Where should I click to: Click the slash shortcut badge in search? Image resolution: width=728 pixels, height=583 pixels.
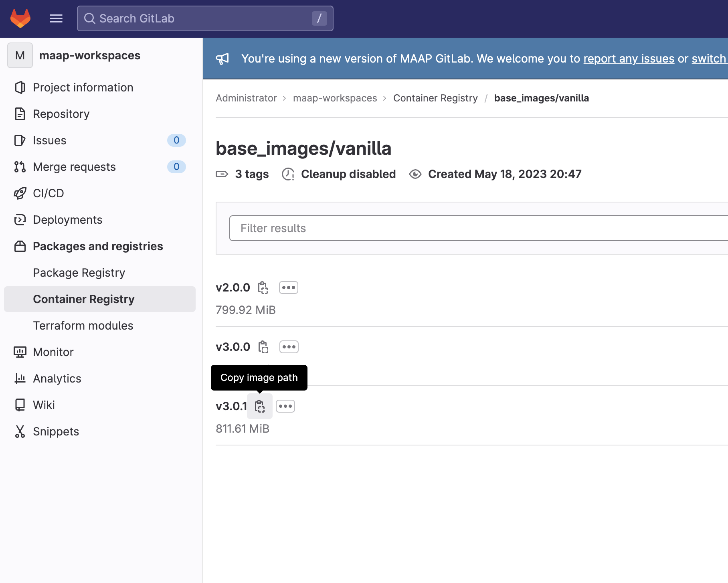pos(320,18)
